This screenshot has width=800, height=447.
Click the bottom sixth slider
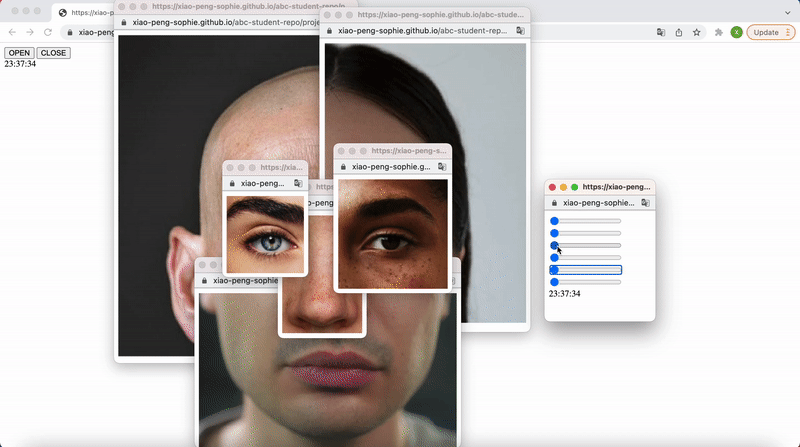tap(585, 282)
